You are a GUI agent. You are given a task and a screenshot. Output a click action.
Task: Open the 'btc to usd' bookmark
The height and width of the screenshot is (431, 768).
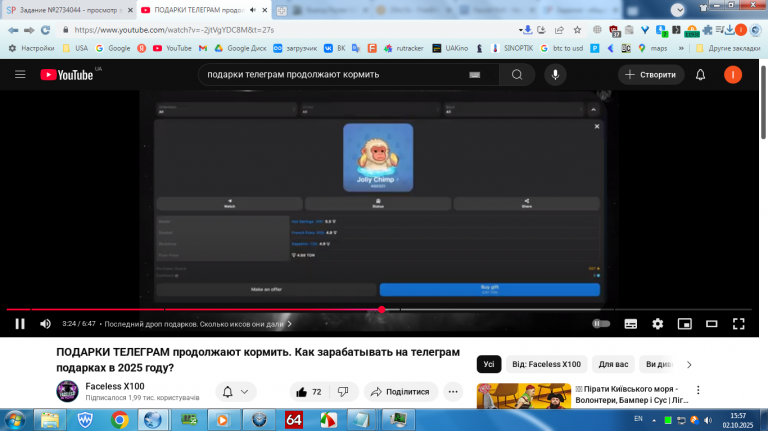561,48
